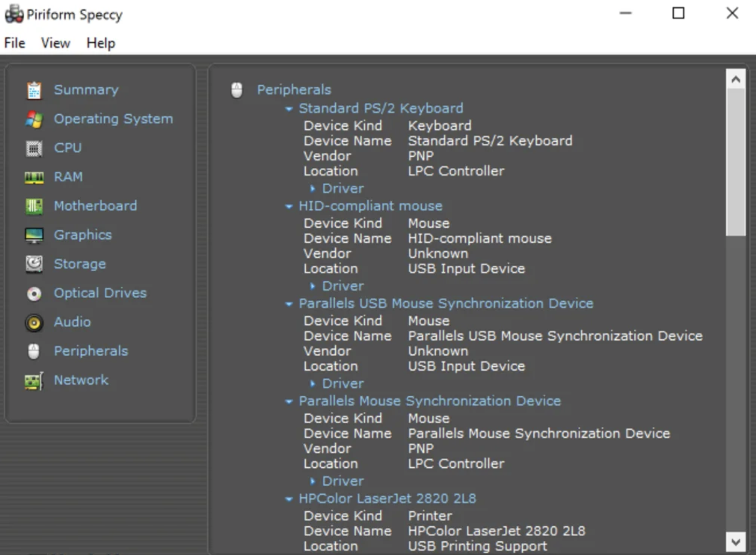Show the Audio section
This screenshot has width=756, height=555.
tap(72, 322)
